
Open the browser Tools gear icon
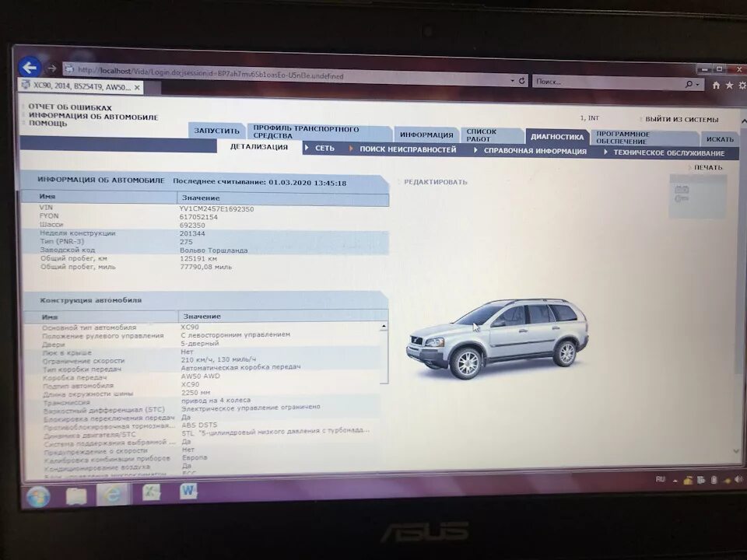[x=742, y=86]
